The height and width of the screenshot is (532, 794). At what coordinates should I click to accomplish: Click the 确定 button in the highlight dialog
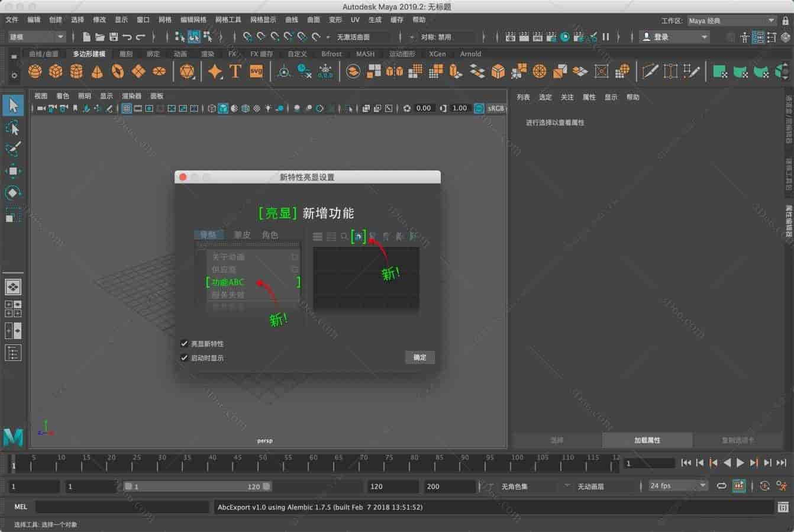pos(419,357)
